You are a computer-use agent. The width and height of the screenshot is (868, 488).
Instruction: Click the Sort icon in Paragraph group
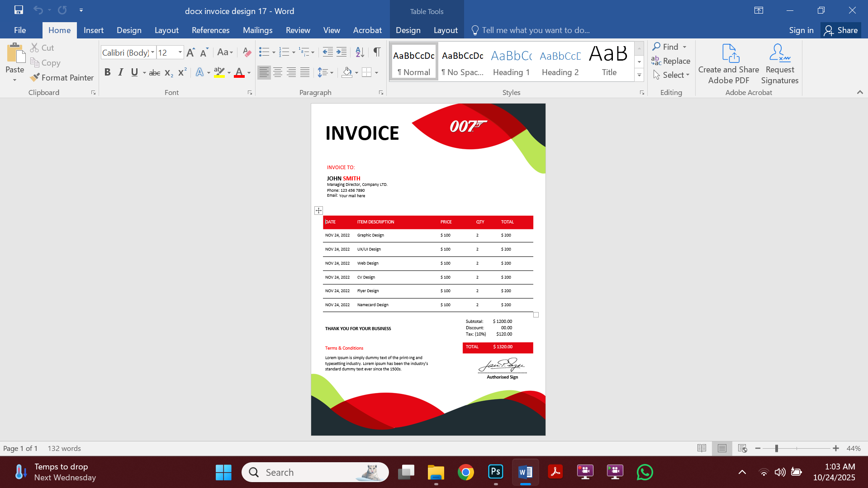point(360,52)
